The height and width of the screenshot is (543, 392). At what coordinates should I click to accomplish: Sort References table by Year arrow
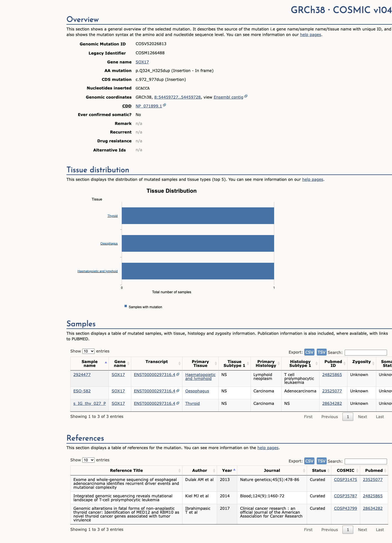click(234, 470)
